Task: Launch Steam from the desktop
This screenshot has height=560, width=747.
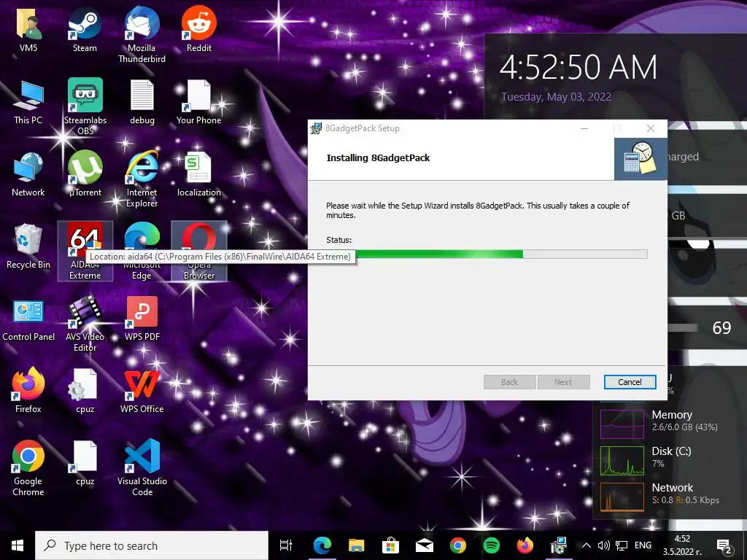Action: [x=85, y=29]
